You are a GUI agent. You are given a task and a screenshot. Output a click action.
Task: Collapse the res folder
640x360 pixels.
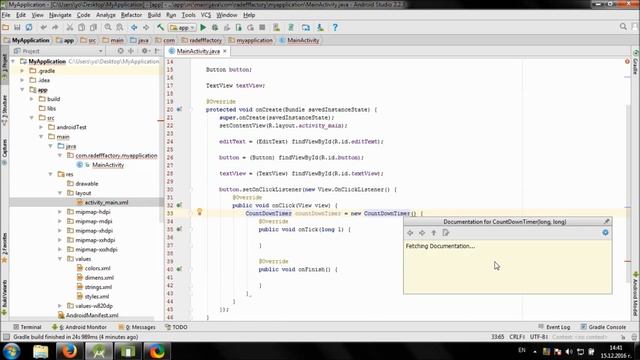click(x=51, y=174)
